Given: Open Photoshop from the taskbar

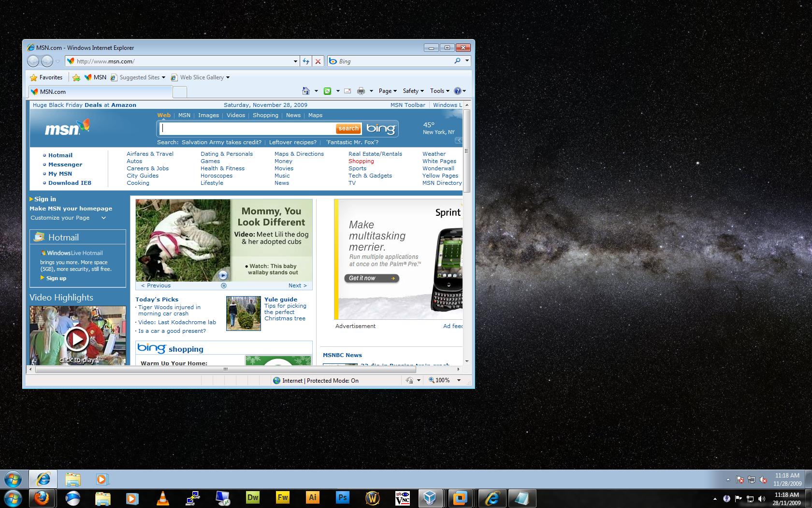Looking at the screenshot, I should (343, 498).
